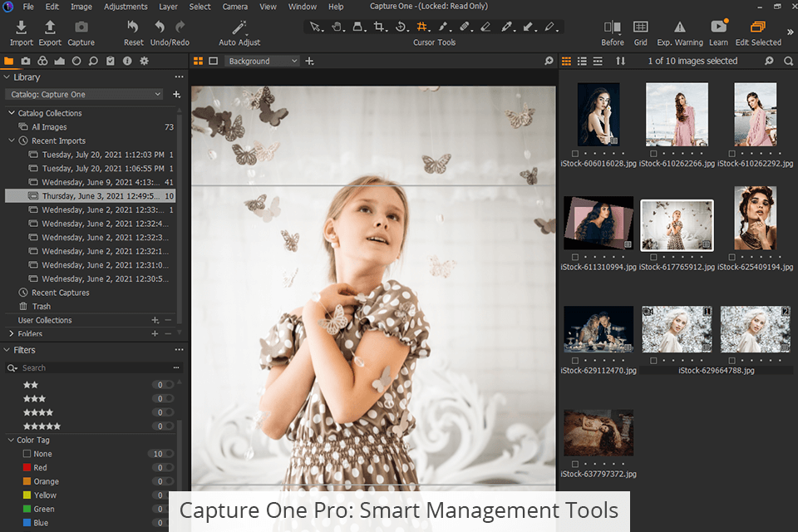798x532 pixels.
Task: Open the Adjustments menu
Action: point(126,7)
